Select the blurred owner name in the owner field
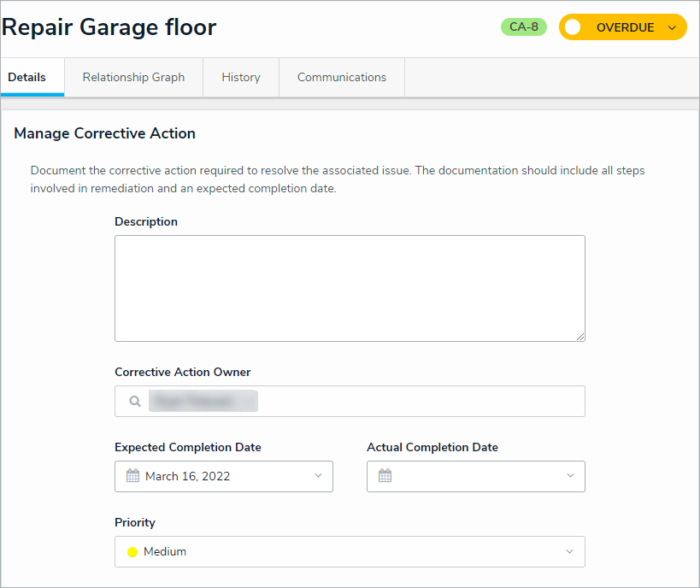The image size is (700, 588). (203, 401)
